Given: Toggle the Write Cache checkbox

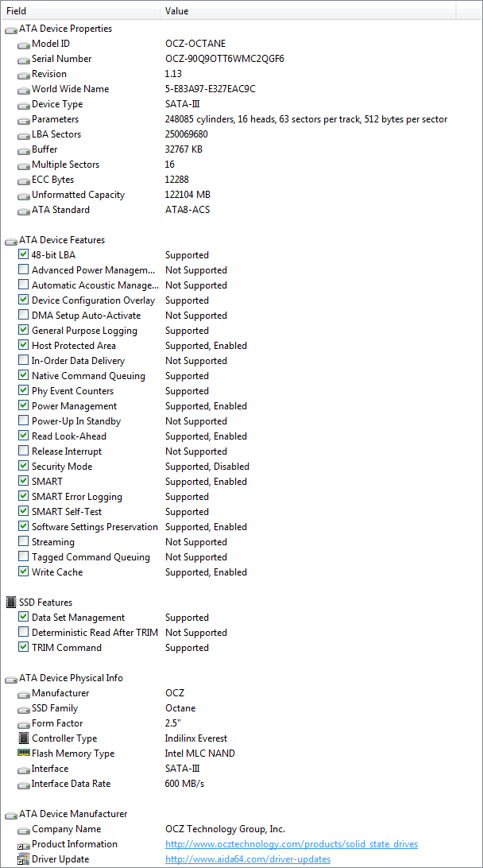Looking at the screenshot, I should pyautogui.click(x=23, y=572).
